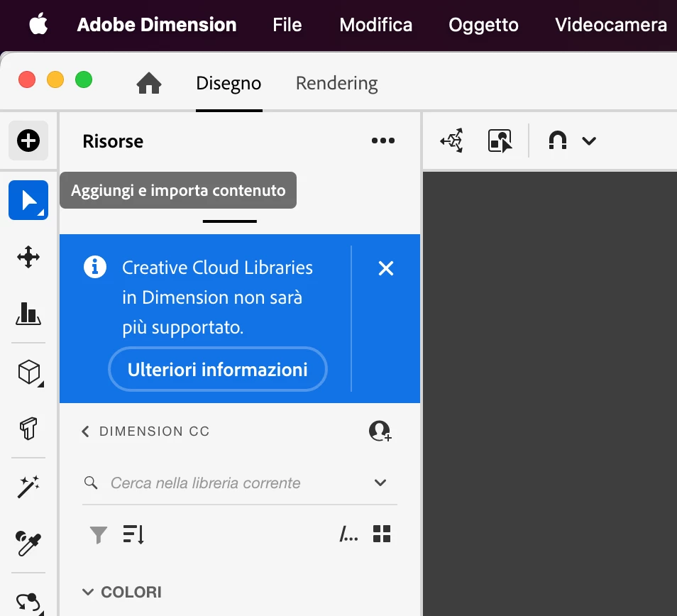This screenshot has height=616, width=677.
Task: Toggle group selection mode icon
Action: (x=500, y=141)
